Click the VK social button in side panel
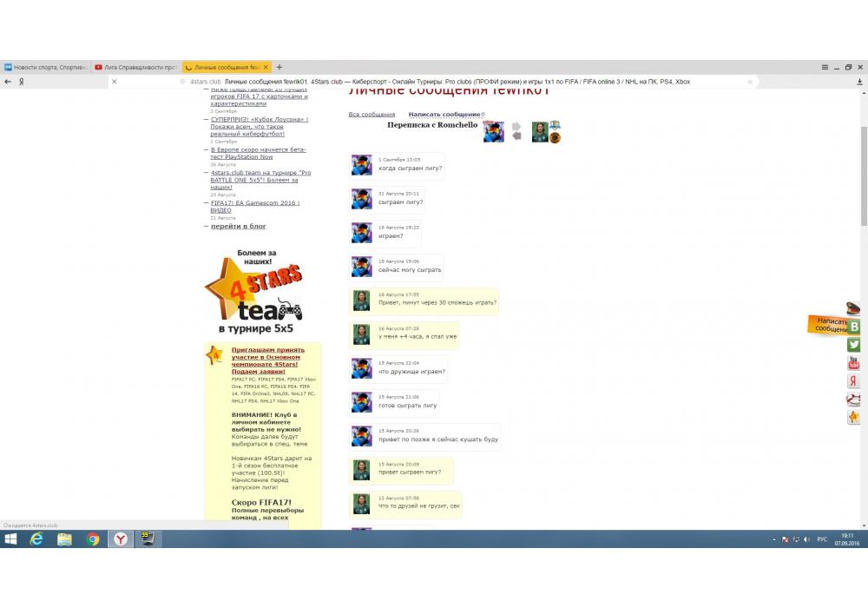 tap(854, 327)
